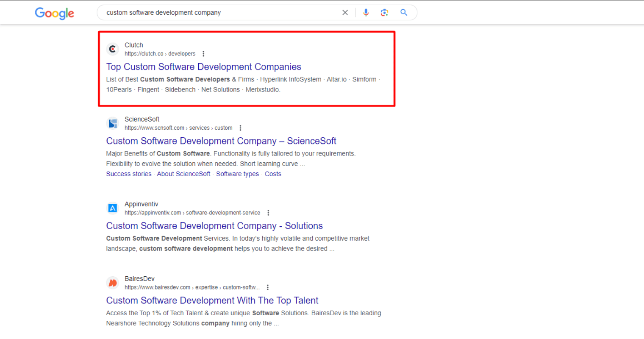This screenshot has width=644, height=339.
Task: Click the clutch.co developers URL
Action: (x=160, y=54)
